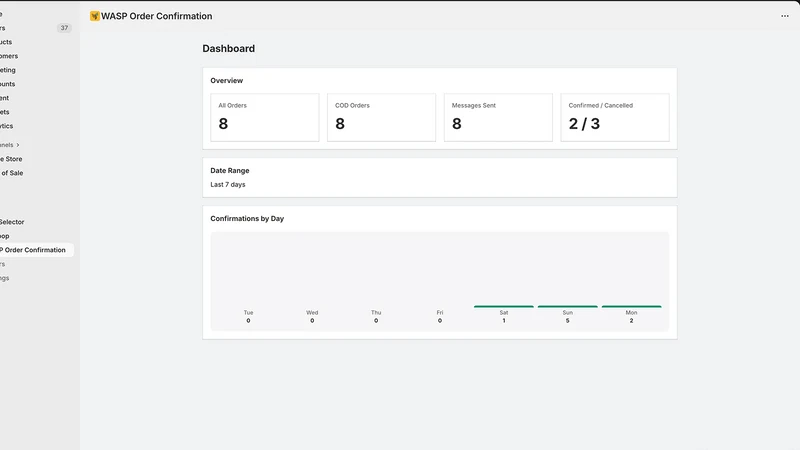Screen dimensions: 800x450
Task: Click the '2 / 3' confirmed cancelled value
Action: pyautogui.click(x=584, y=124)
